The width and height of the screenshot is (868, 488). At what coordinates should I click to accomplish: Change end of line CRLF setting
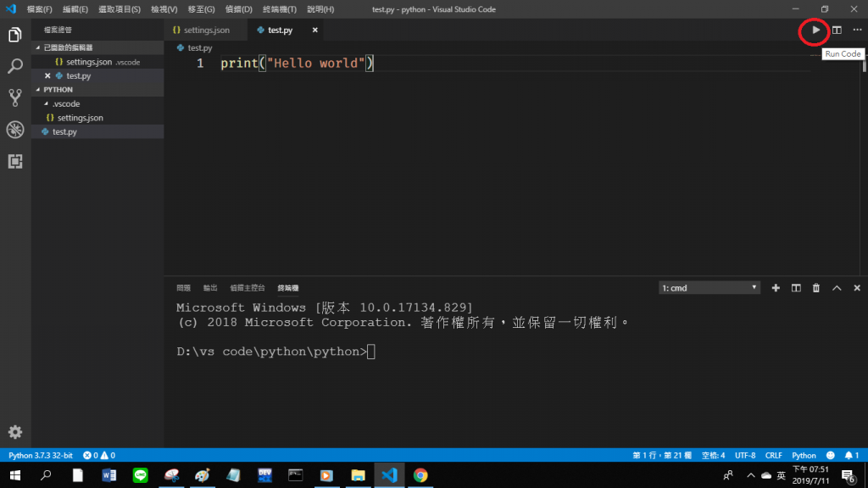[x=773, y=455]
